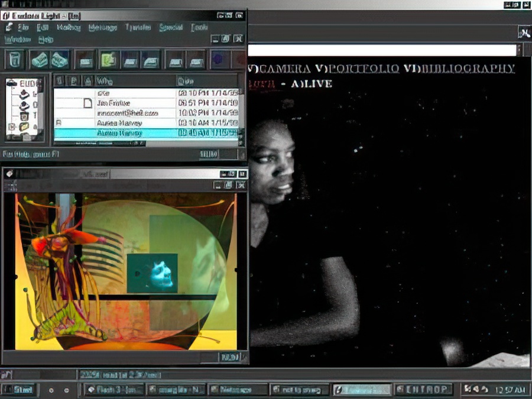
Task: Open the Special menu in Eudora Light
Action: click(171, 27)
